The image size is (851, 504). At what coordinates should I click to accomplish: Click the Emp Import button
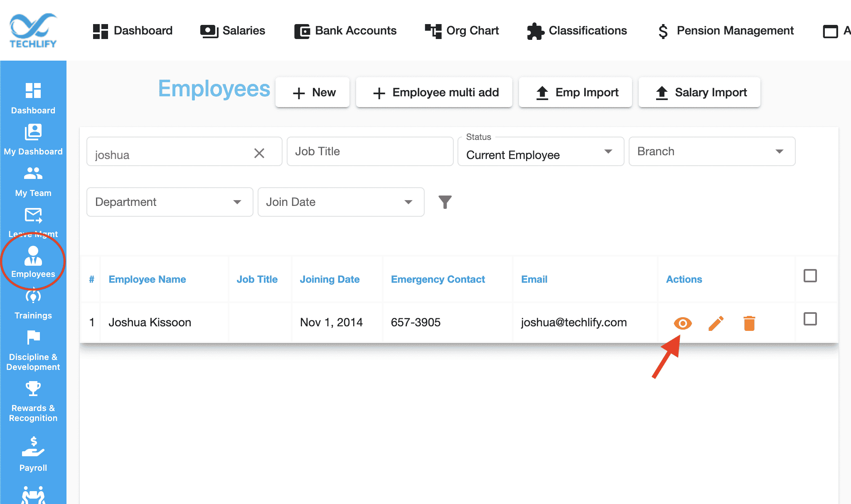pos(576,92)
